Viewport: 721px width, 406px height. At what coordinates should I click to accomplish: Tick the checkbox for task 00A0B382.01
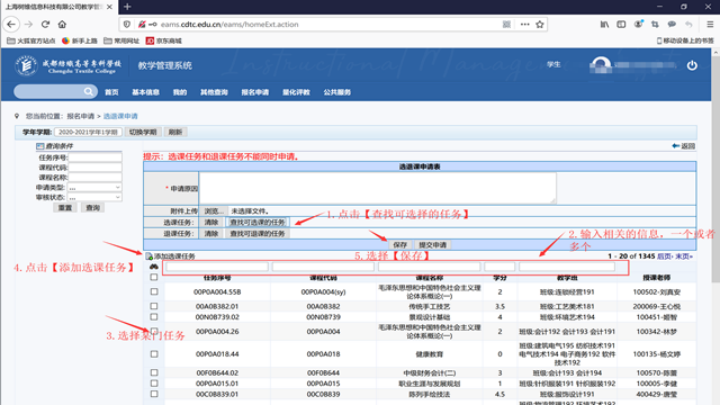coord(153,305)
